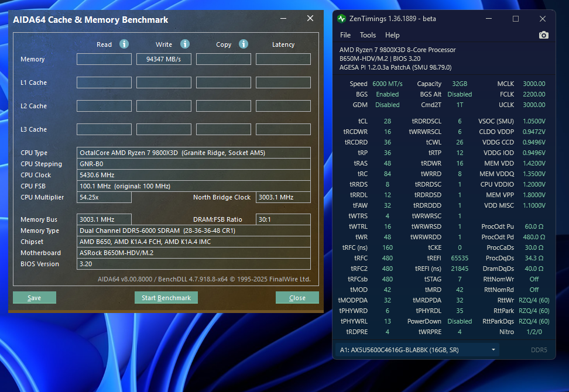
Task: Click the DDR5 label in ZenTimings footer
Action: pos(539,350)
